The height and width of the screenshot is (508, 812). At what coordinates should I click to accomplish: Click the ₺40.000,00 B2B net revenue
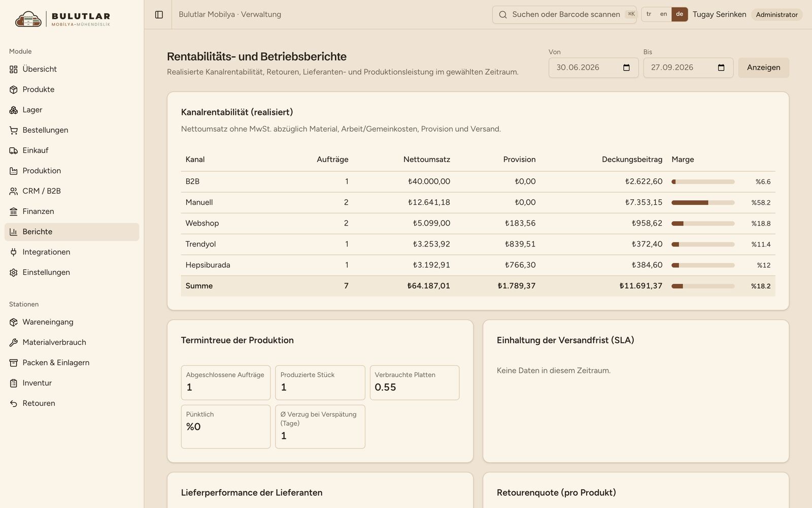click(x=429, y=181)
